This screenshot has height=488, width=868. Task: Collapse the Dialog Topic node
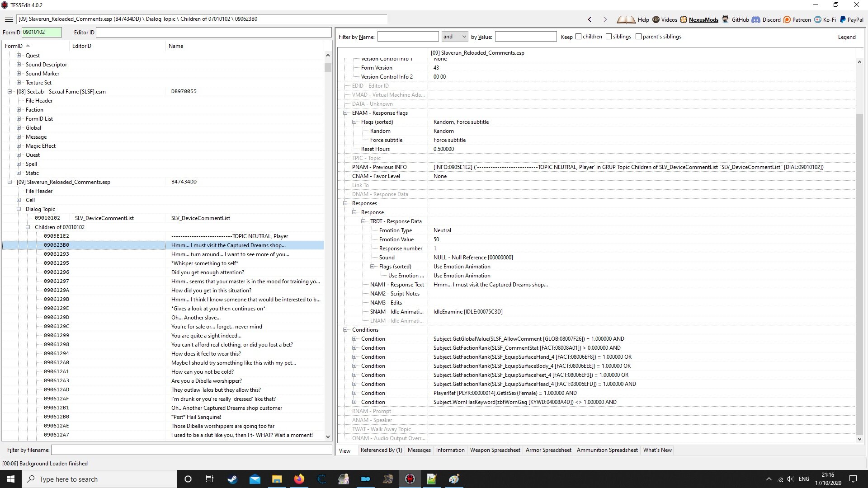click(19, 209)
